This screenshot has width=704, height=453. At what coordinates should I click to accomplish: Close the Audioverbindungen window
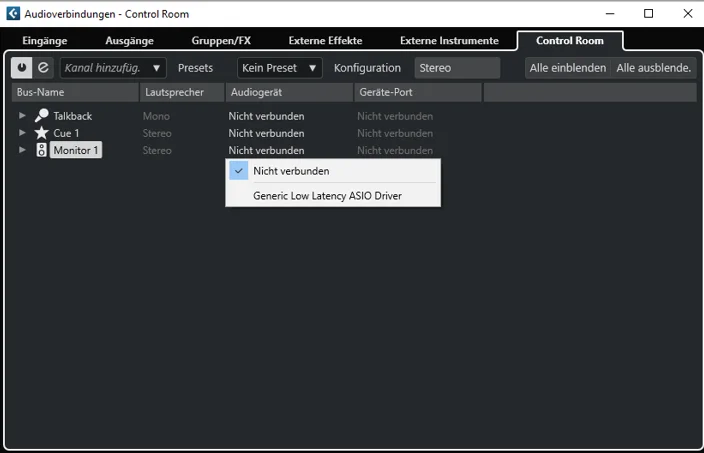click(x=687, y=13)
